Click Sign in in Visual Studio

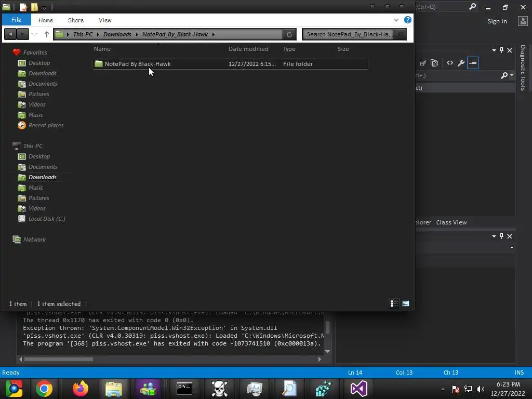pos(497,21)
